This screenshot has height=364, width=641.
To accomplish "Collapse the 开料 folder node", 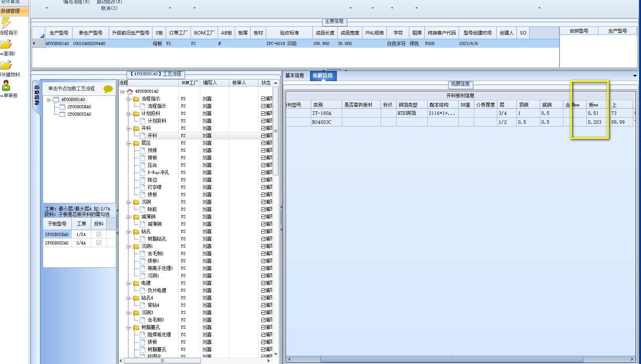I will (128, 128).
